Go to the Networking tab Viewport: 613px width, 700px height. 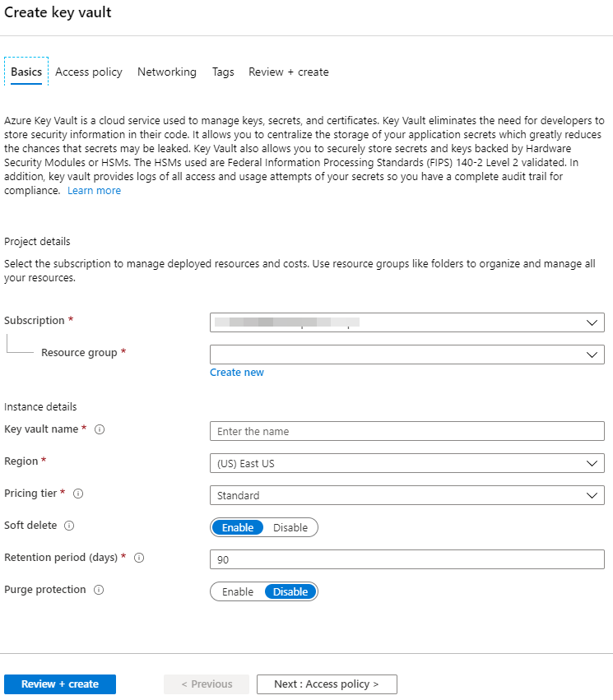click(x=167, y=72)
